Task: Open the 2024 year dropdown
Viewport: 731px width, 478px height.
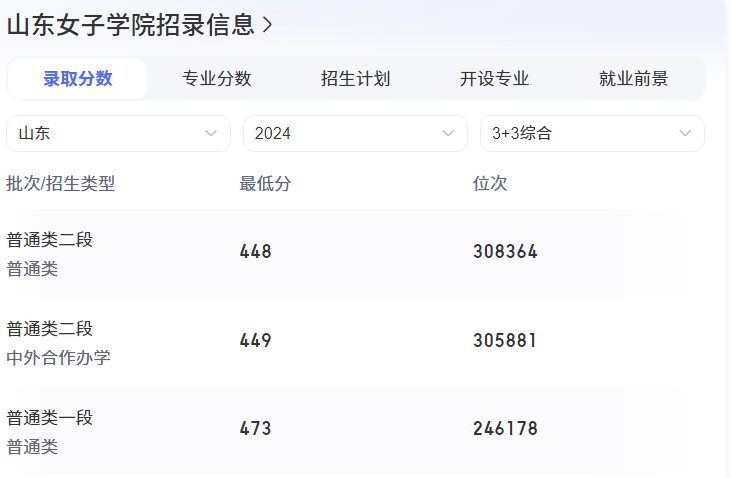Action: [x=355, y=133]
